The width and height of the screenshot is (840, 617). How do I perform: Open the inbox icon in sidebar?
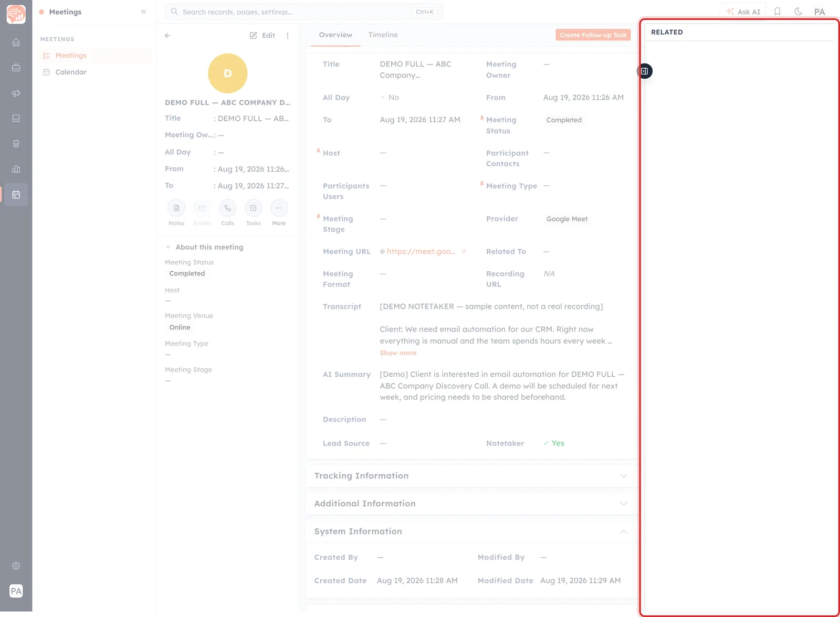point(16,119)
